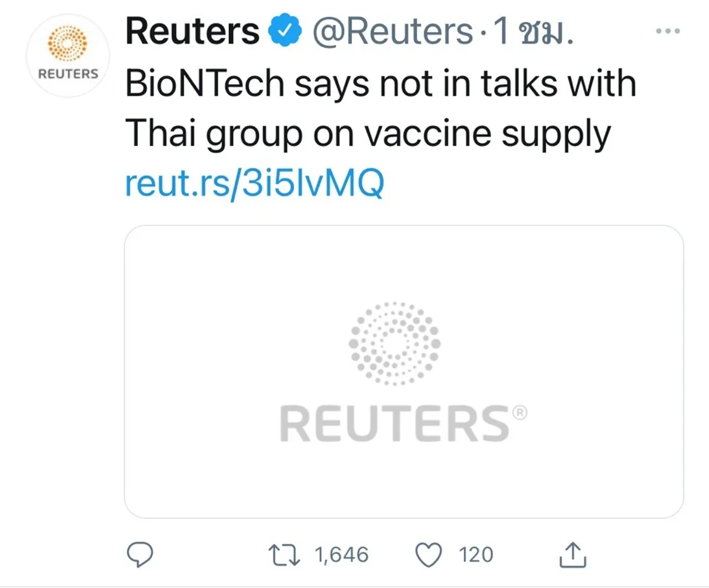Like the tweet with the heart icon
This screenshot has height=588, width=709.
[429, 555]
